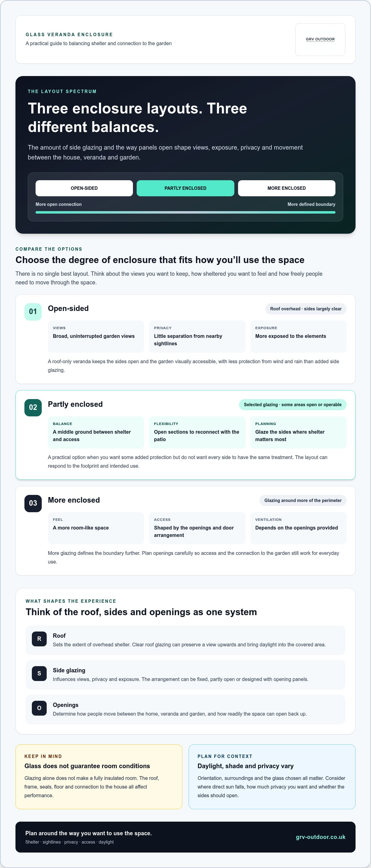Click the 'Selected glazing' pill label
The width and height of the screenshot is (371, 868).
click(x=292, y=405)
